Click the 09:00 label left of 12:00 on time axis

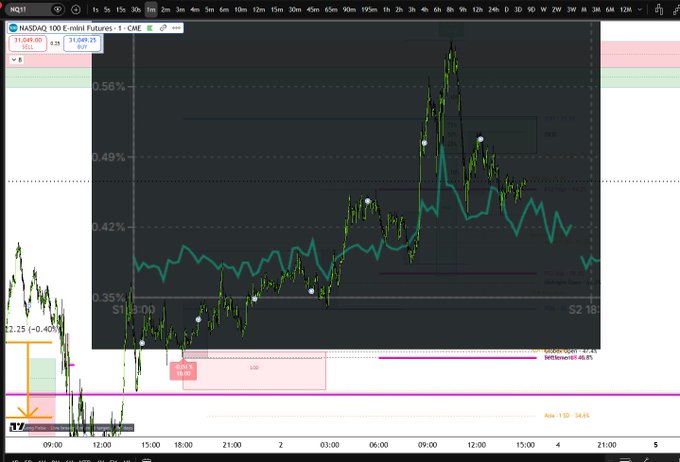coord(52,445)
